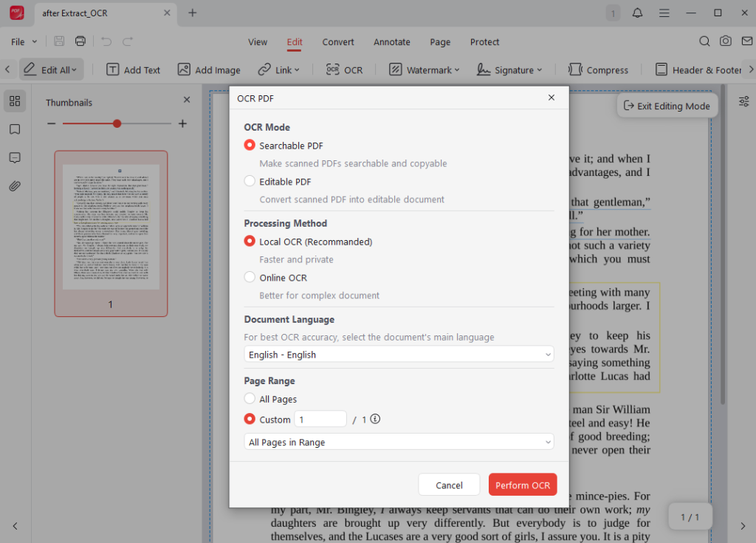Open the notifications bell icon
Viewport: 756px width, 543px height.
[x=637, y=13]
